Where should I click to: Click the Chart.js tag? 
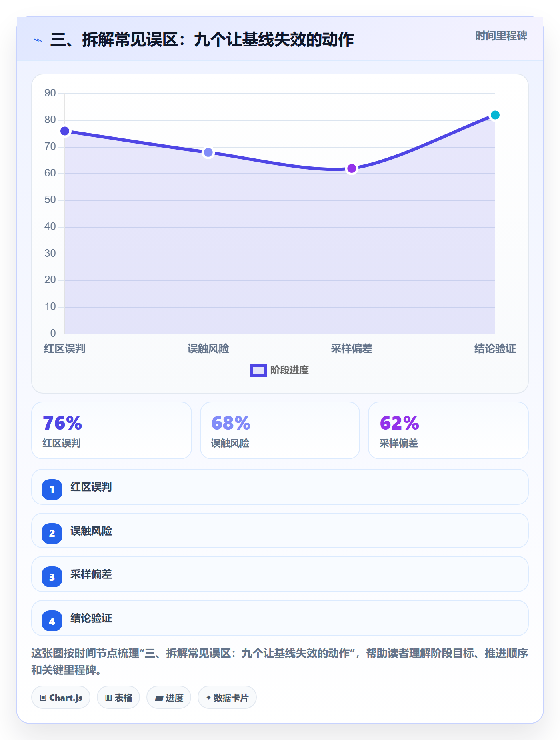61,698
